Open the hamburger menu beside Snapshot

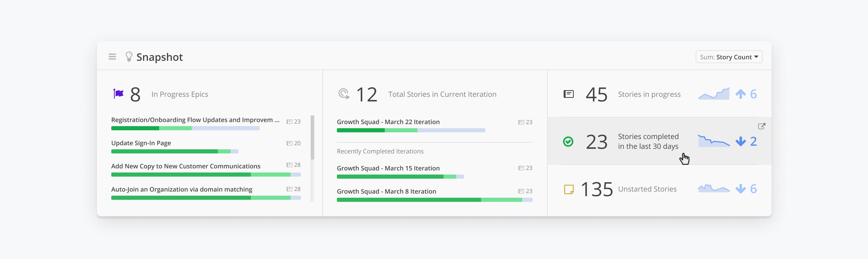[112, 57]
